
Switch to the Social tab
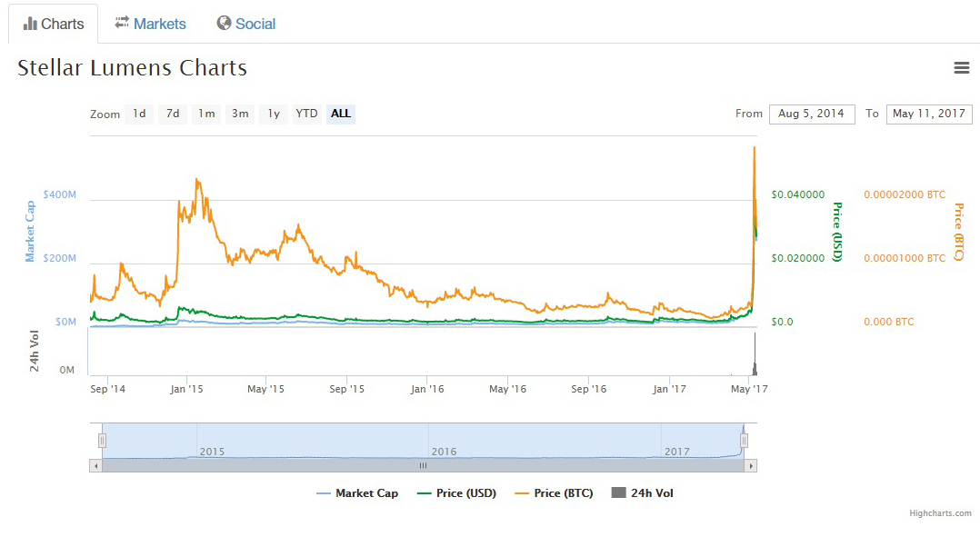click(x=245, y=24)
